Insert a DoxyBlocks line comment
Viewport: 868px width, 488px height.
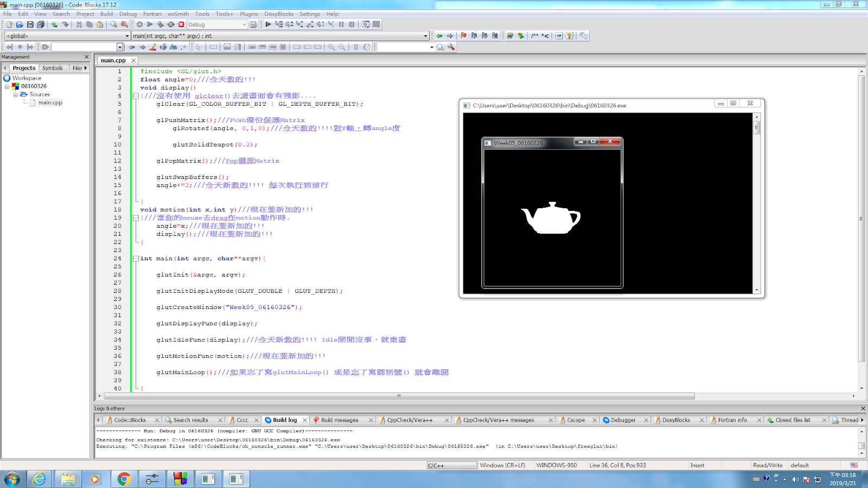click(545, 36)
